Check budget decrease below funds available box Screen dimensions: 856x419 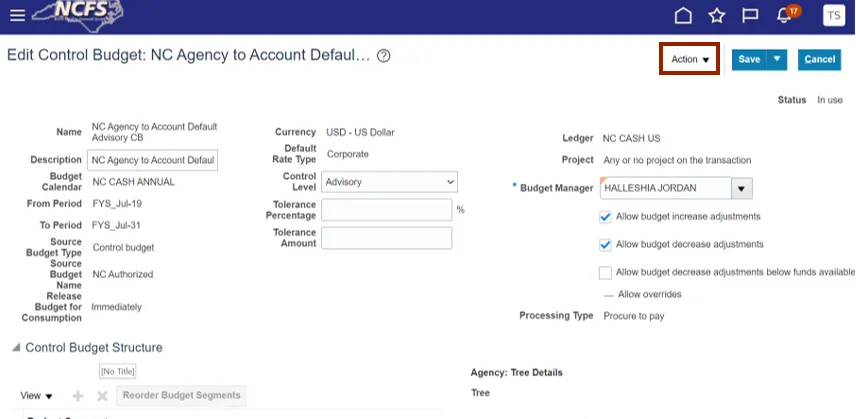(x=605, y=272)
